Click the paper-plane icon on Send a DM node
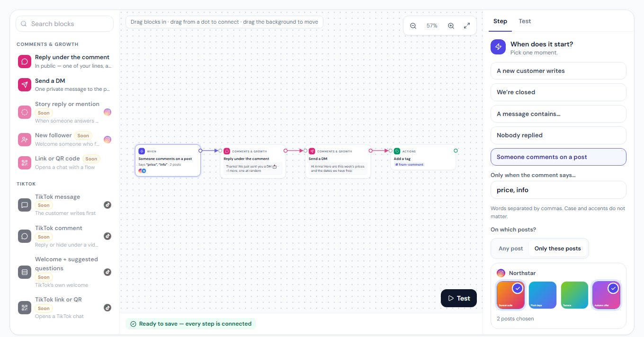Screen dimensions: 644x337 (312, 151)
